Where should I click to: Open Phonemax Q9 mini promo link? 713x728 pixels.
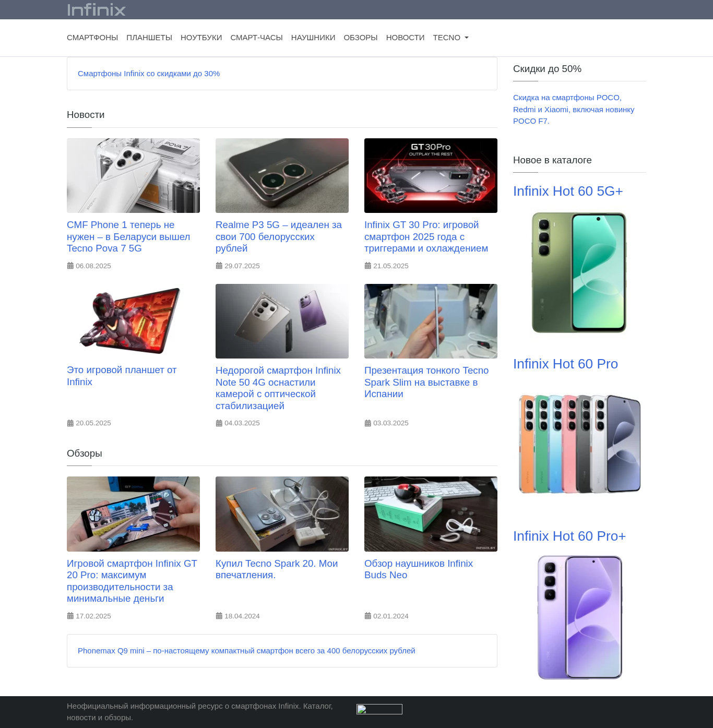[x=246, y=651]
